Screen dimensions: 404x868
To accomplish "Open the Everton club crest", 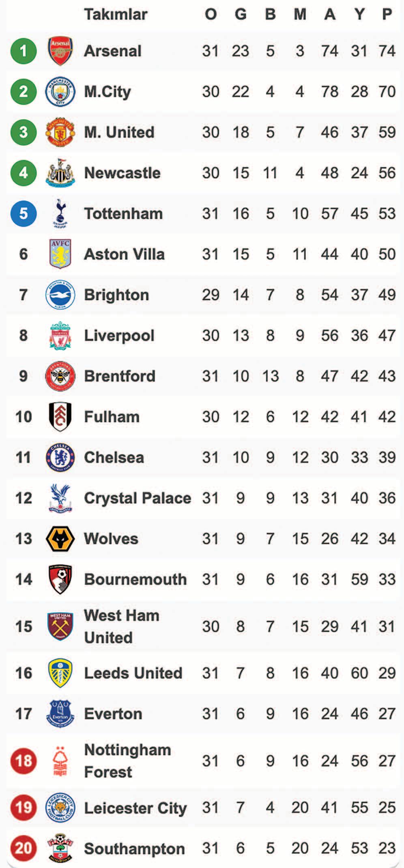I will pyautogui.click(x=60, y=714).
